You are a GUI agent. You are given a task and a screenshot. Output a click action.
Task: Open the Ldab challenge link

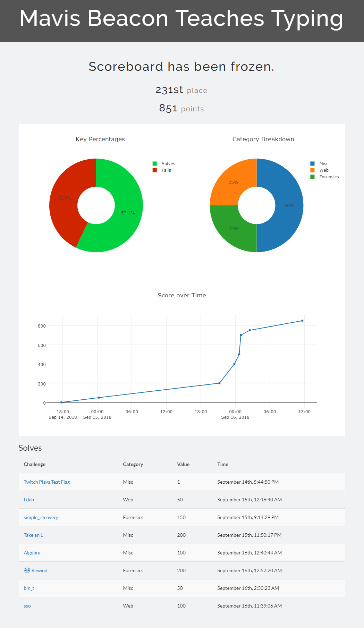pyautogui.click(x=29, y=500)
